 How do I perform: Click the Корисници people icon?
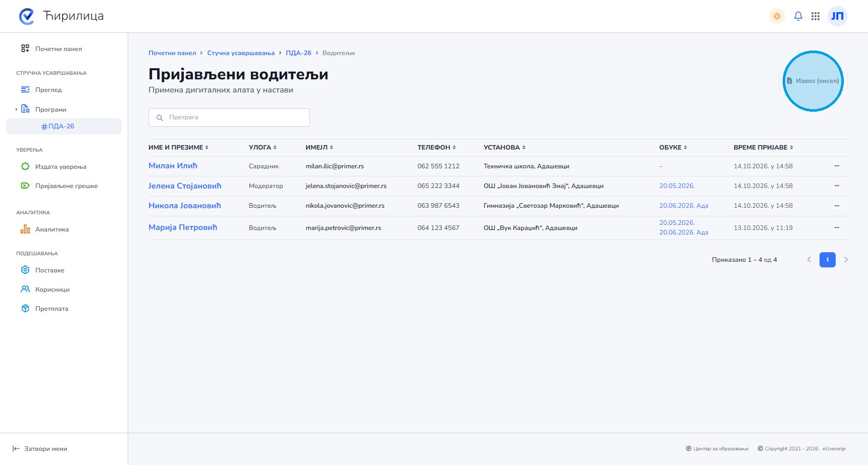click(x=25, y=289)
